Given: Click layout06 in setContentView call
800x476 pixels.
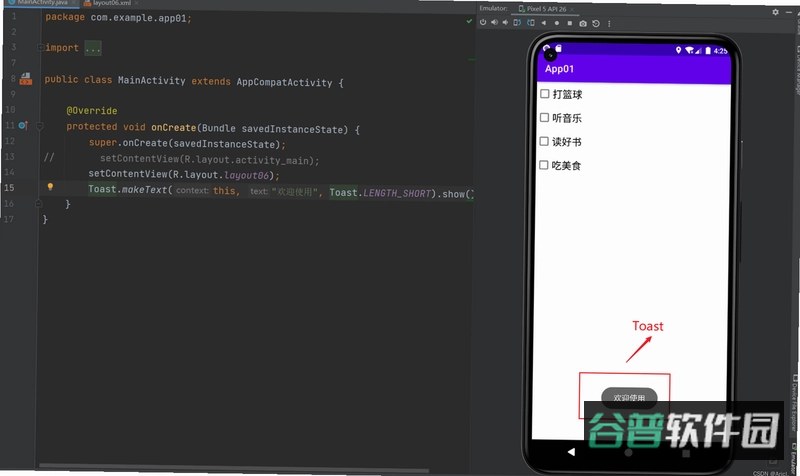Looking at the screenshot, I should click(x=246, y=176).
